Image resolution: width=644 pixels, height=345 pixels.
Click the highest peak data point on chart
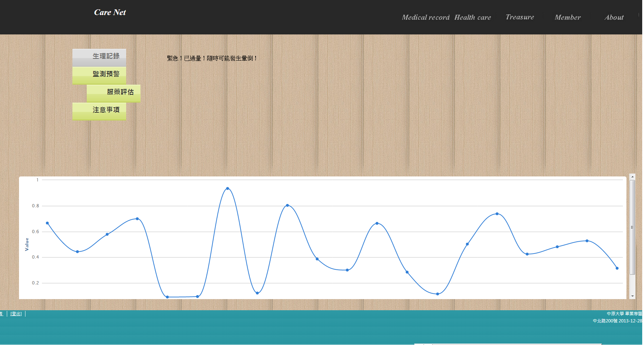click(x=228, y=188)
